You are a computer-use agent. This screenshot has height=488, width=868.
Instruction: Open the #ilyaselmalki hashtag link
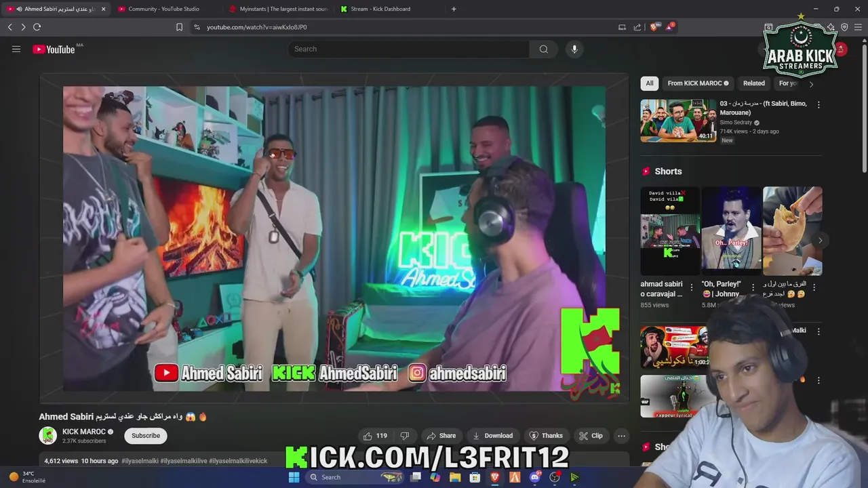coord(140,461)
